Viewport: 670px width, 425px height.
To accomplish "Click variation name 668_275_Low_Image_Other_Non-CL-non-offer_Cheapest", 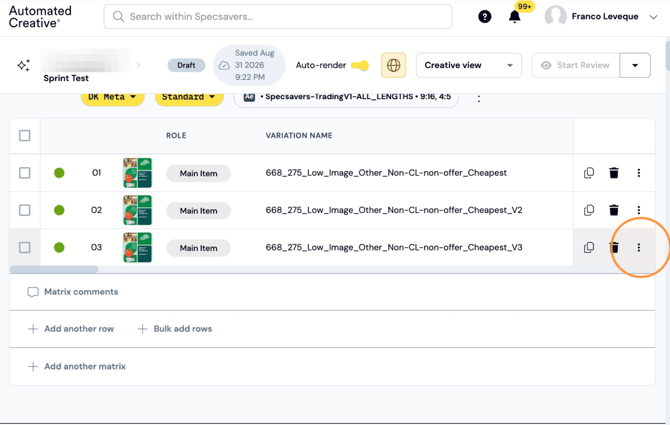I will click(x=386, y=173).
